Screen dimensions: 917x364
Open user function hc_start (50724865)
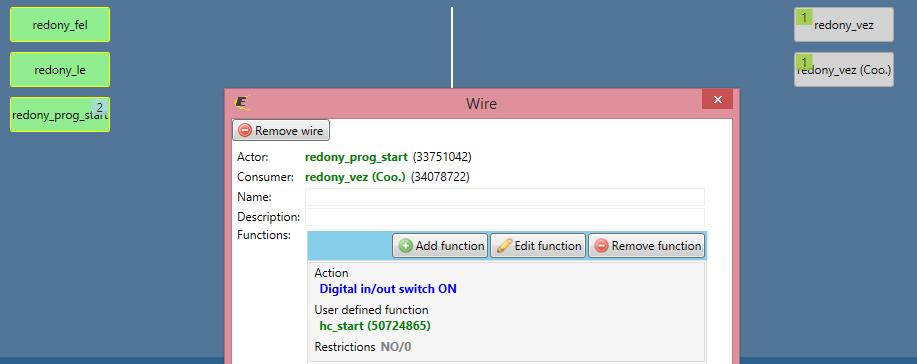pos(375,325)
